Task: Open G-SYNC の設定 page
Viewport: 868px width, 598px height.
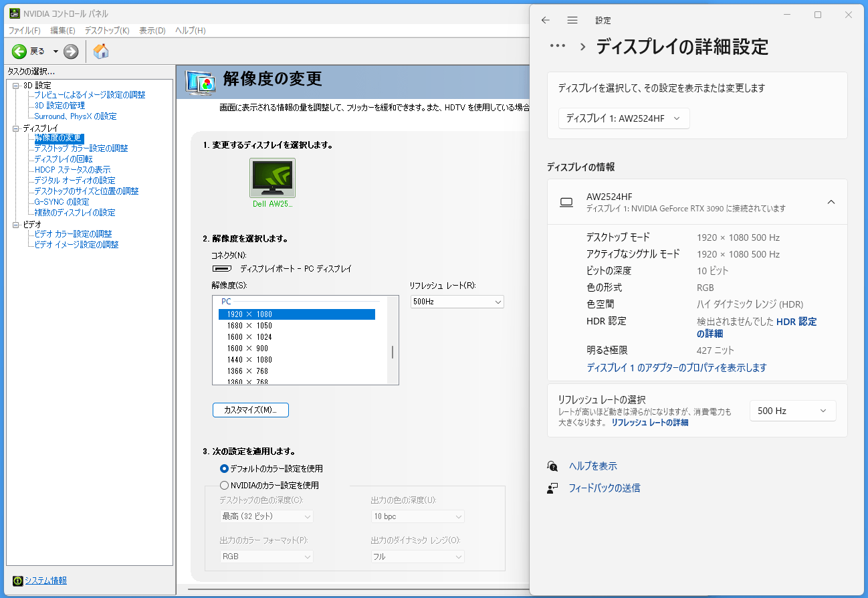Action: (62, 202)
